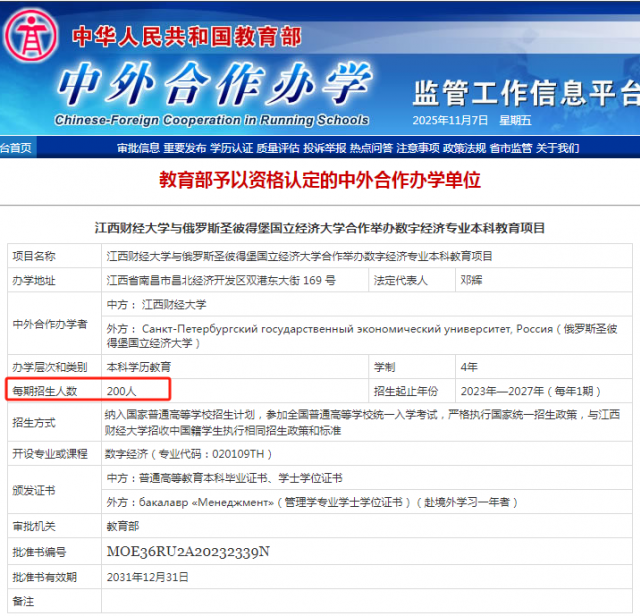Open the 重要发布 menu item
This screenshot has height=616, width=640.
click(184, 148)
